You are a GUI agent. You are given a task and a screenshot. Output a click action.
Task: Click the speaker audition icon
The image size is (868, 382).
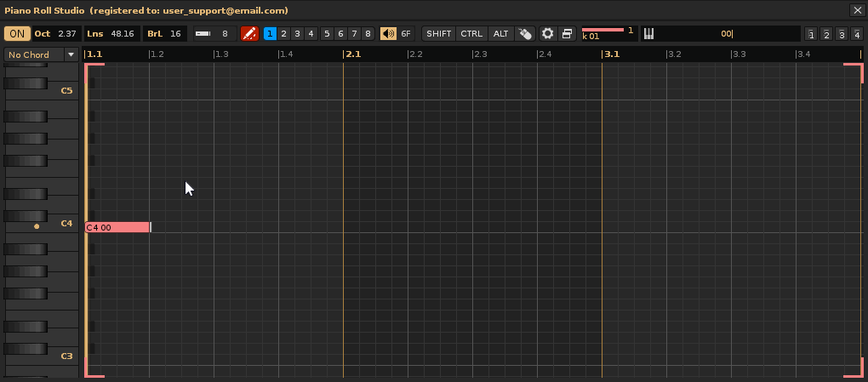tap(388, 34)
